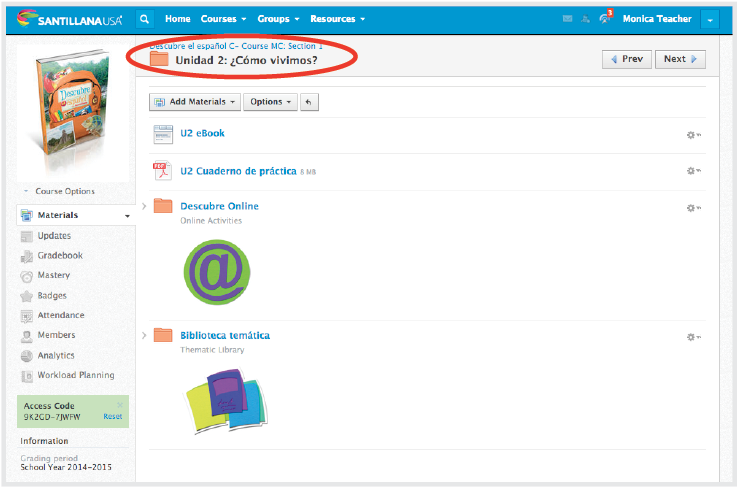Expand the Resources dropdown menu
Screen dimensions: 738x488
point(337,19)
